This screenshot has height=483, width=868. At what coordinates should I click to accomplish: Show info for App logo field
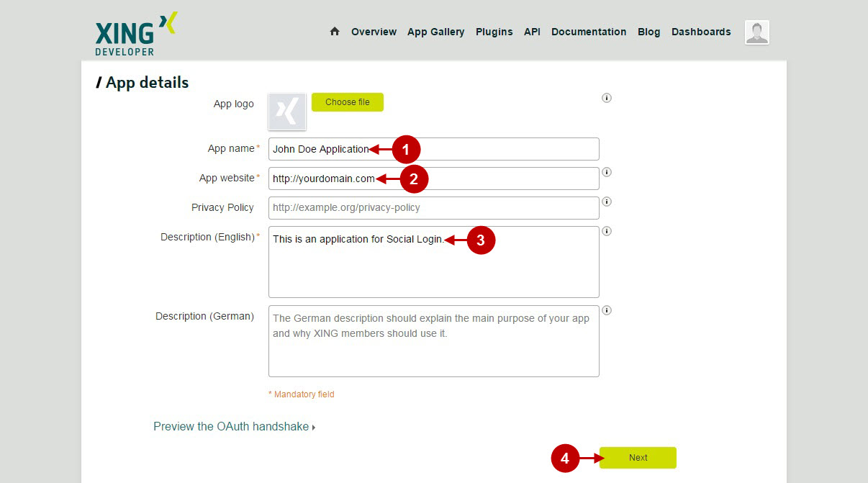(607, 98)
